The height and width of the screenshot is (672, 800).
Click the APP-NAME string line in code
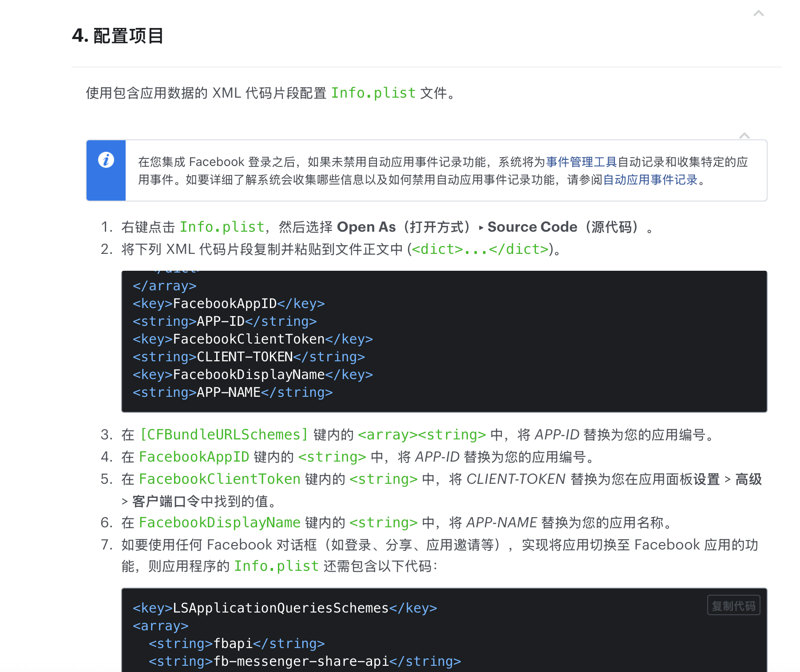[x=233, y=392]
